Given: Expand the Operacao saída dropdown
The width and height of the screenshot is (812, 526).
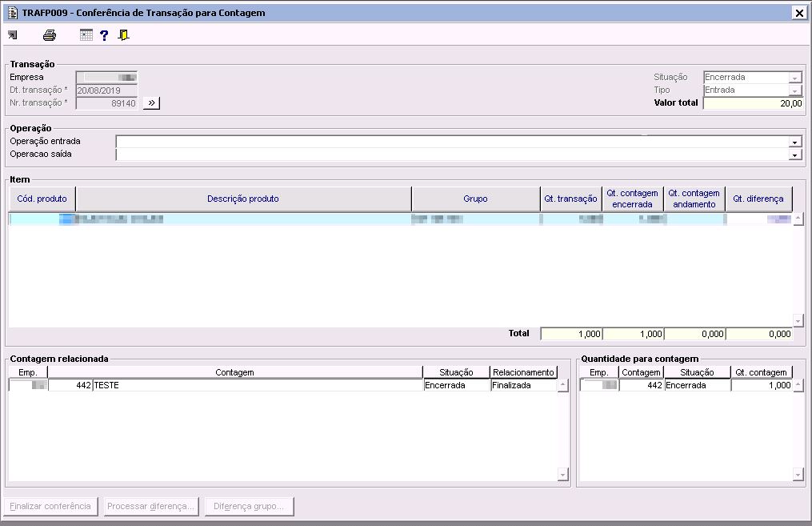Looking at the screenshot, I should pyautogui.click(x=795, y=155).
